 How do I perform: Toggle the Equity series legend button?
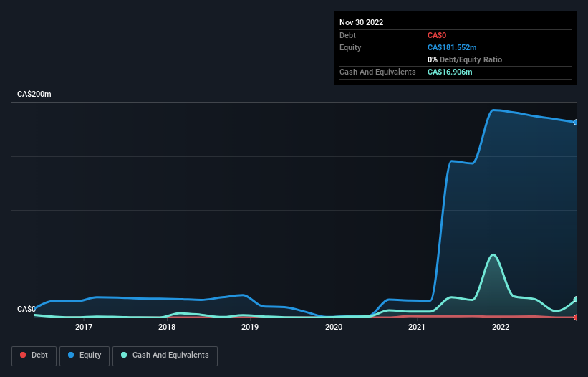[x=85, y=355]
